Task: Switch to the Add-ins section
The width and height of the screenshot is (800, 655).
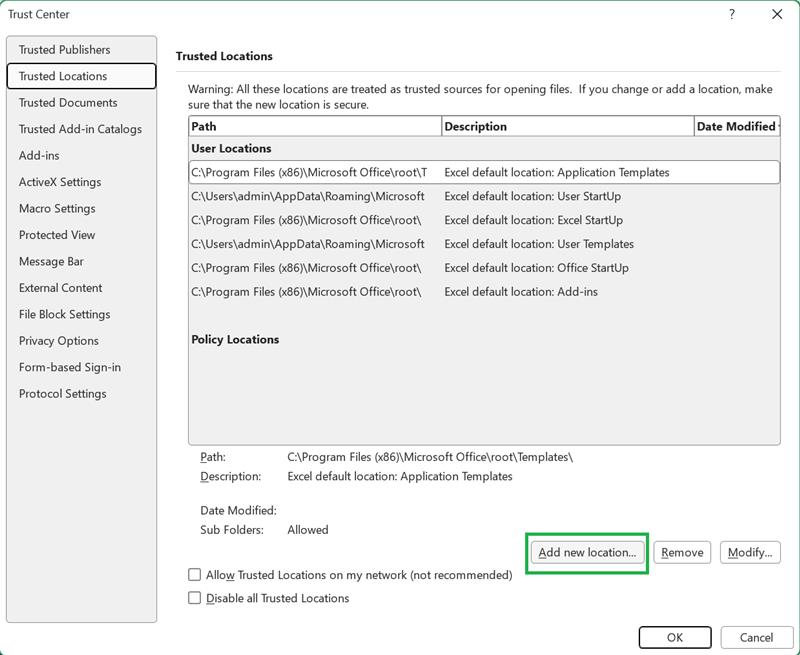Action: pos(81,156)
